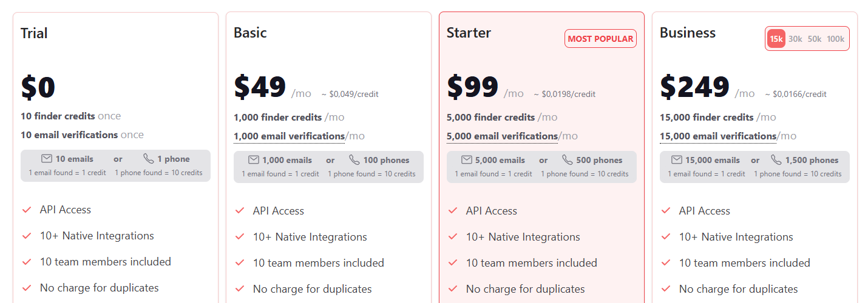Click the phone icon in Business plan
The width and height of the screenshot is (868, 303).
pos(776,160)
